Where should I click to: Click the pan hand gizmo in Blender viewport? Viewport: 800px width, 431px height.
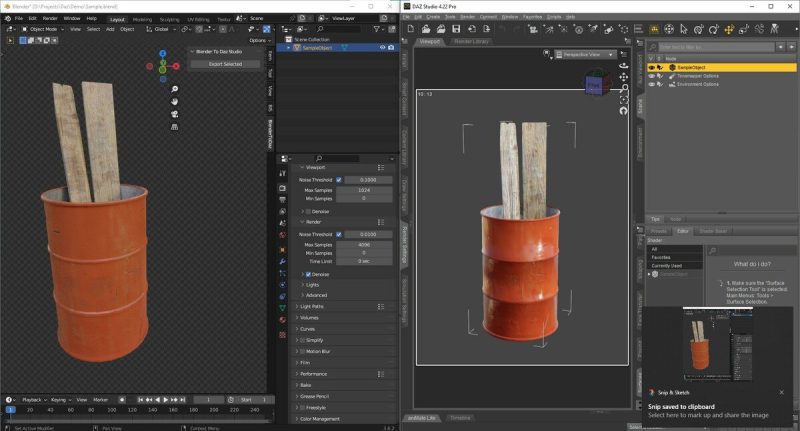coord(174,101)
